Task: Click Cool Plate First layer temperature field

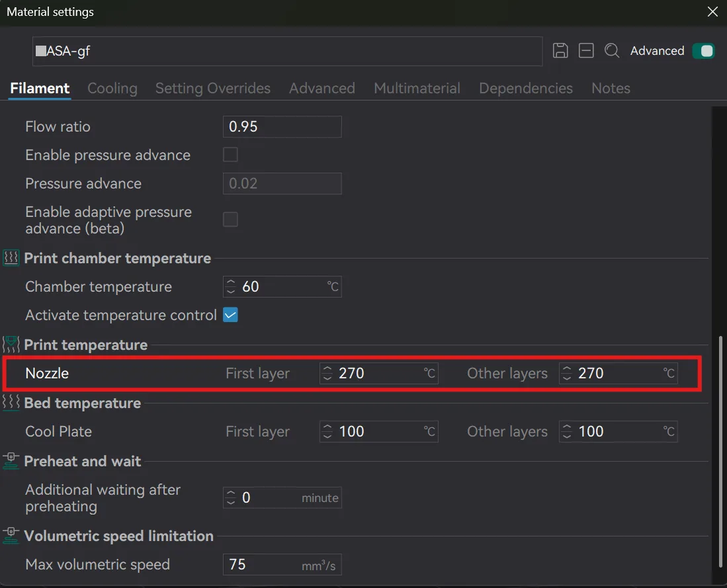Action: pyautogui.click(x=379, y=432)
